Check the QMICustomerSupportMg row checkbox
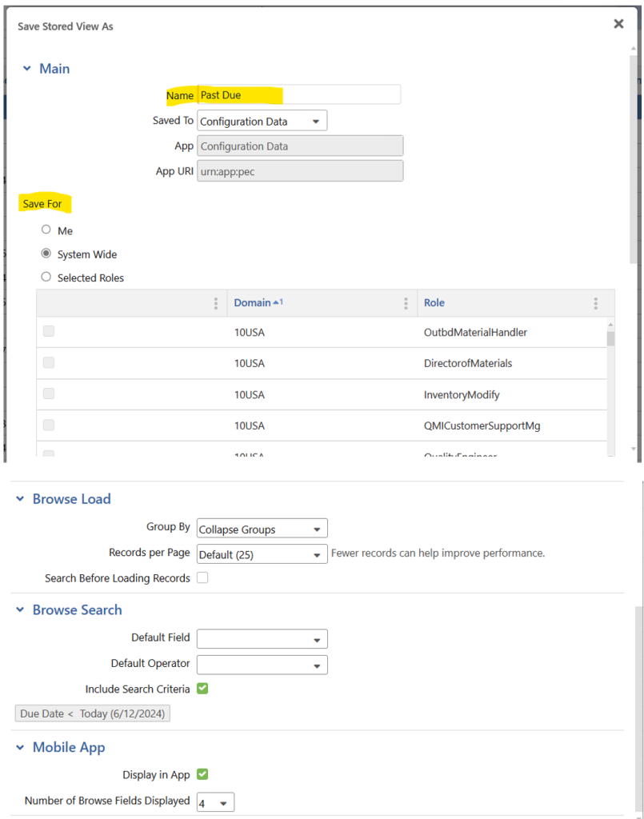This screenshot has width=644, height=819. click(49, 425)
